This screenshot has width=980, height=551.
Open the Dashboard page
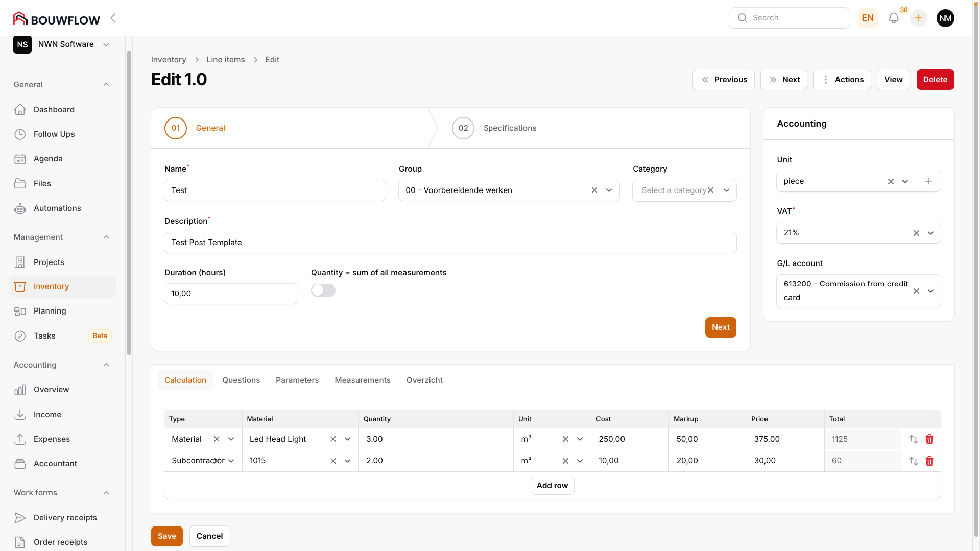(54, 109)
